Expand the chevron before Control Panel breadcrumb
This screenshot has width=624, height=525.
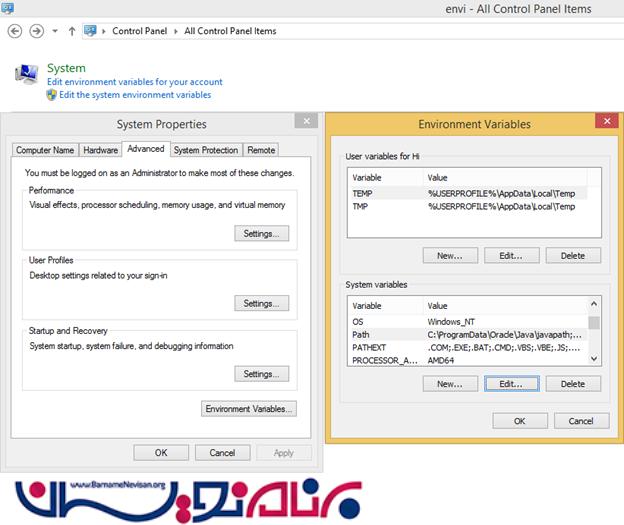click(x=104, y=31)
